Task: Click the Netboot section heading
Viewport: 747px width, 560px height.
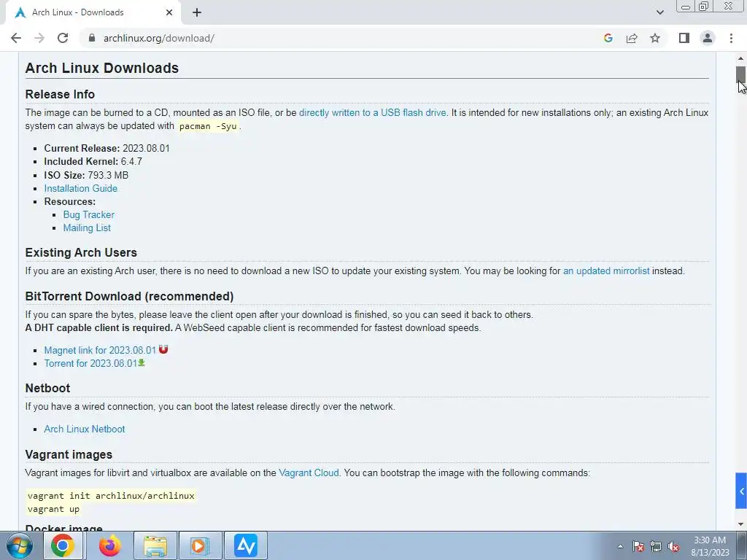Action: (x=47, y=389)
